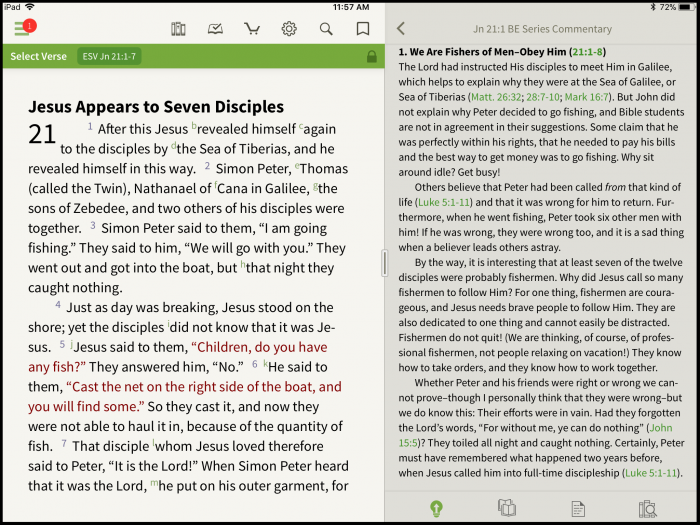Open the notes document tab icon
This screenshot has height=525, width=700.
(x=578, y=509)
